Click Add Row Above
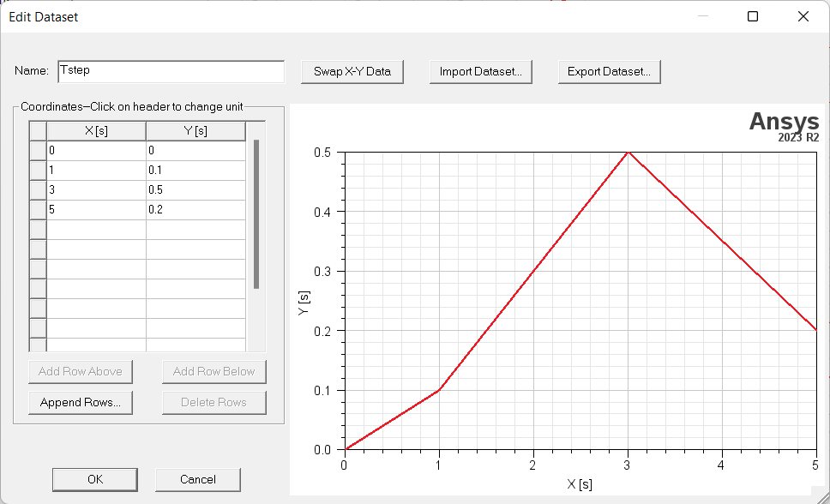The height and width of the screenshot is (504, 830). click(x=81, y=371)
